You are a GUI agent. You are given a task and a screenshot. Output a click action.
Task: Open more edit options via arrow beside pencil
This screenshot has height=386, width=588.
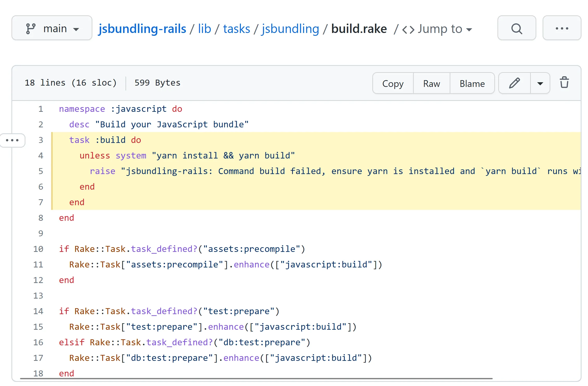click(540, 83)
